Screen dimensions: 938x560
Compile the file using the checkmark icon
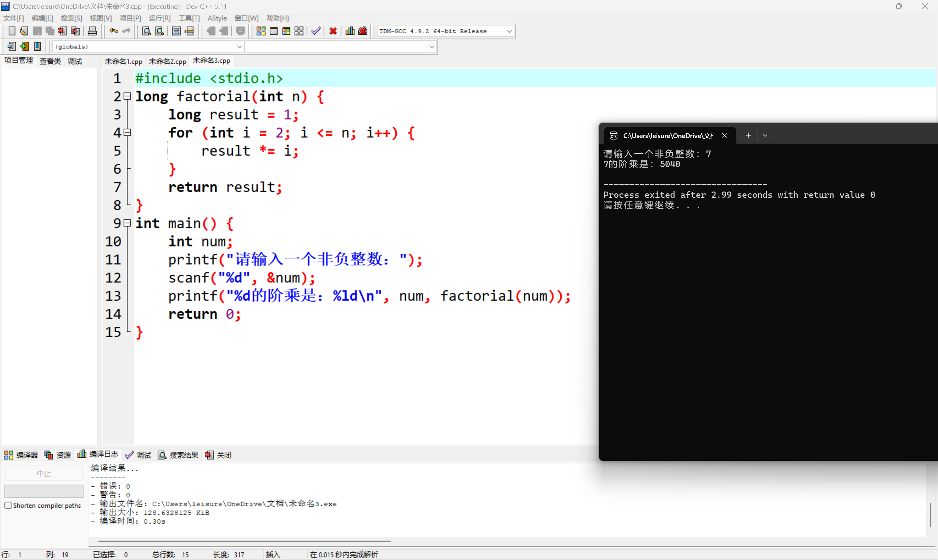click(316, 31)
